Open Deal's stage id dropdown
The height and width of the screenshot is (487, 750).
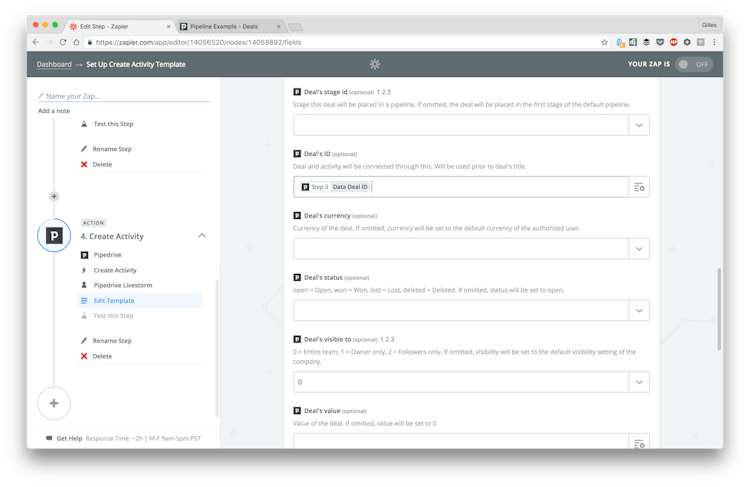click(639, 125)
